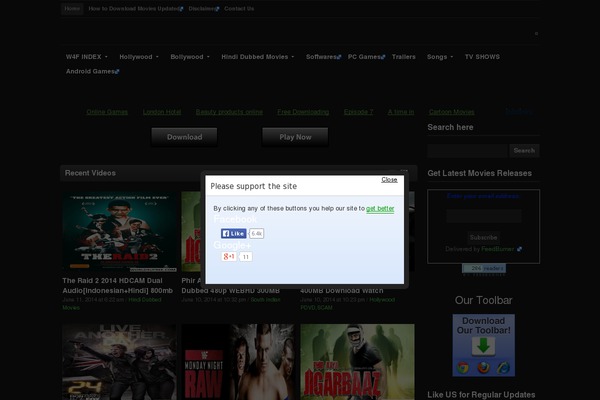This screenshot has height=400, width=600.
Task: Expand the W4P INDEX menu
Action: click(x=87, y=57)
